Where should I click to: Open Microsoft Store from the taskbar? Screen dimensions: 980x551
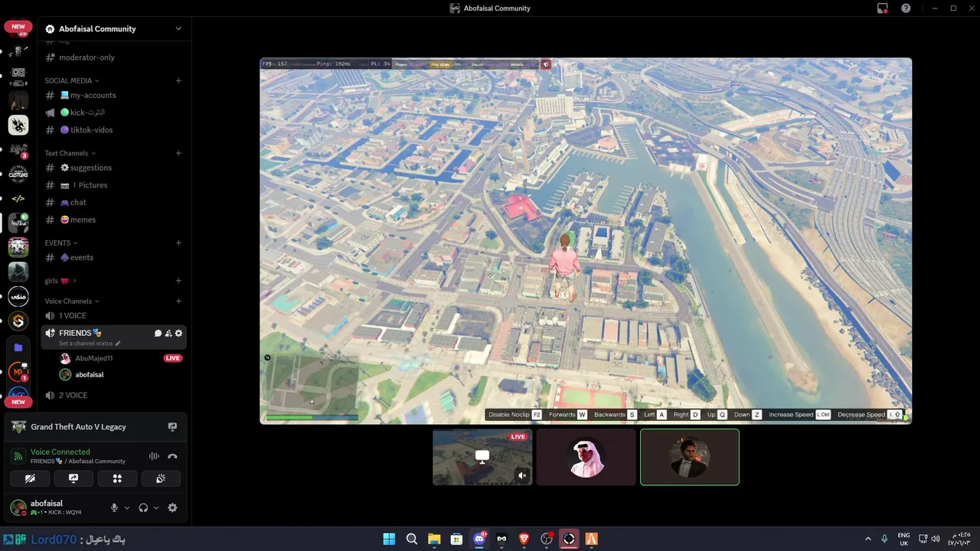pos(456,539)
